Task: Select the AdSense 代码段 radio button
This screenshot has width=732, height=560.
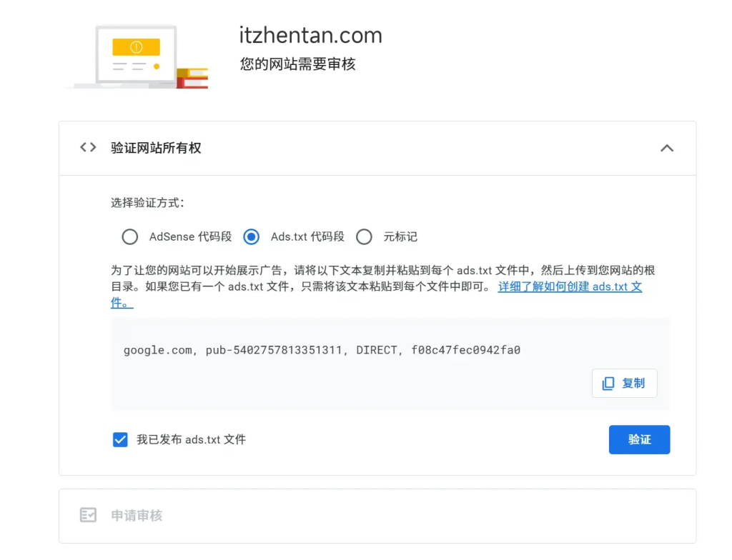Action: coord(129,236)
